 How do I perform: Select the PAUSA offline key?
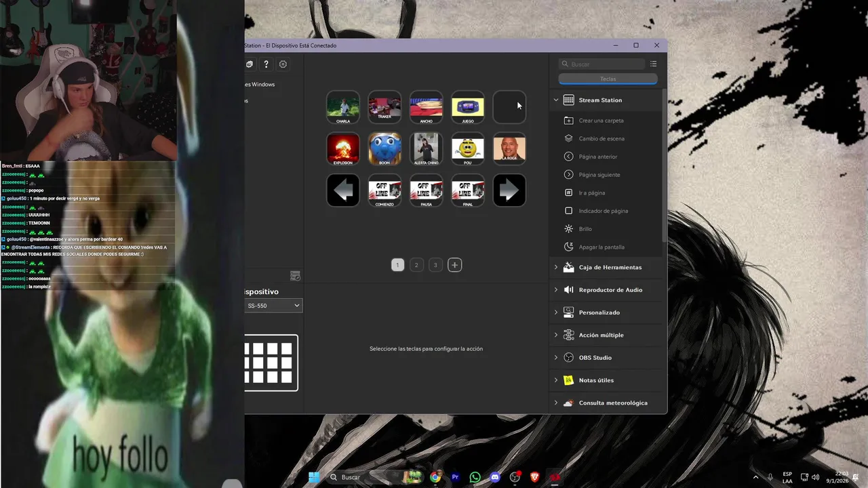[x=426, y=190]
